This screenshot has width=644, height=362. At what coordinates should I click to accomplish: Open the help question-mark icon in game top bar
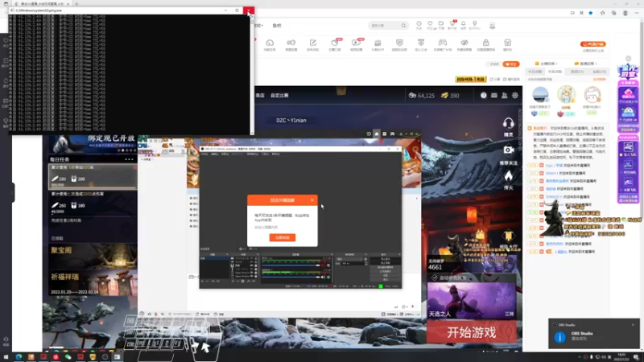[x=484, y=95]
